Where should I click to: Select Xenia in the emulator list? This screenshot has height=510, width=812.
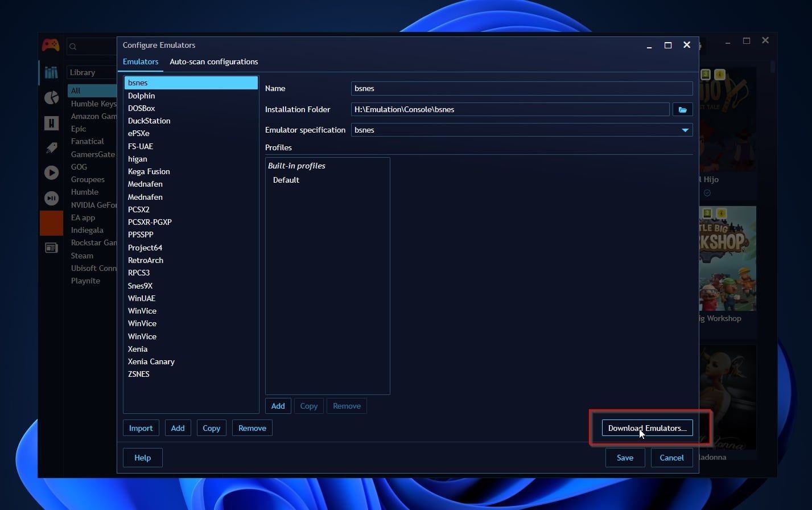191,349
